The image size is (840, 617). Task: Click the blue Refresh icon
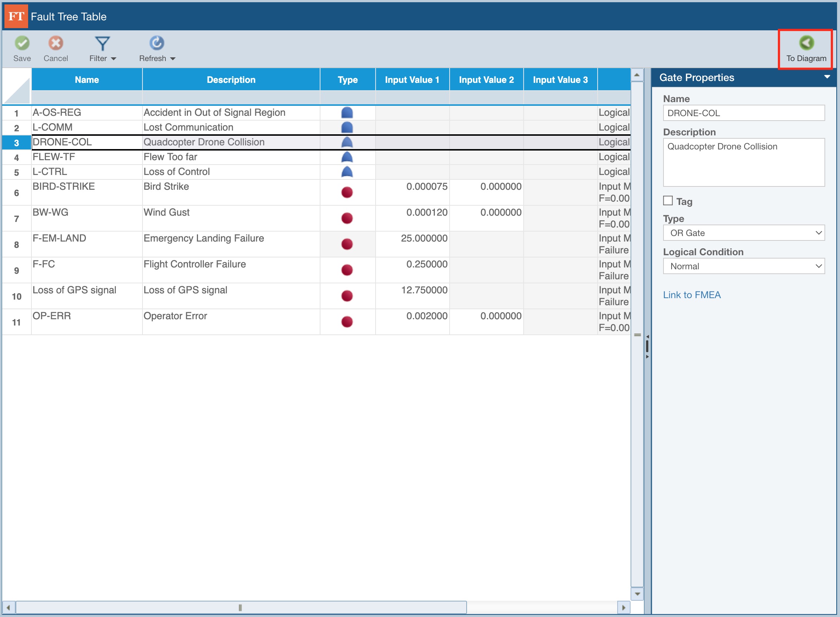click(x=157, y=43)
